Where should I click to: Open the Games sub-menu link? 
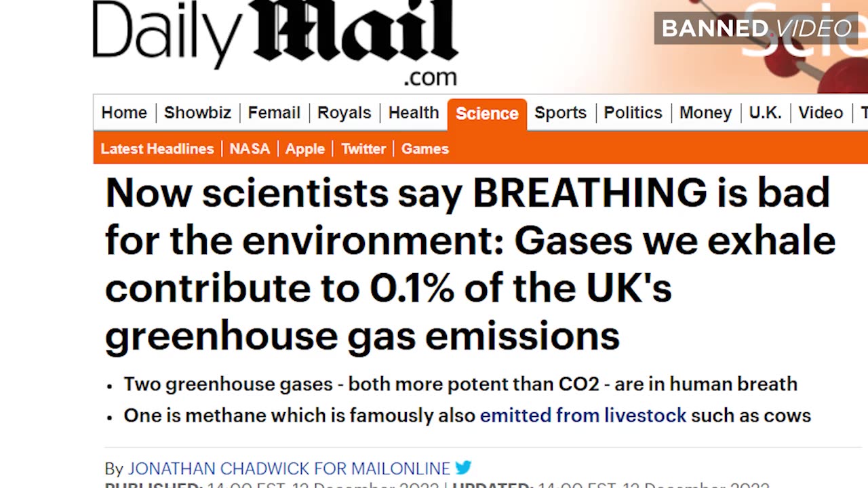point(425,148)
